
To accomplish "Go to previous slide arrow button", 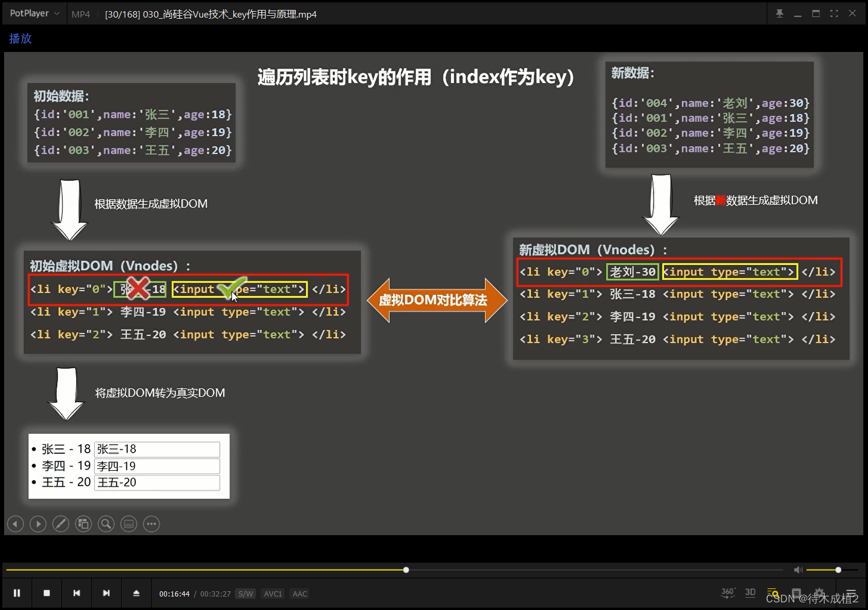I will click(15, 524).
